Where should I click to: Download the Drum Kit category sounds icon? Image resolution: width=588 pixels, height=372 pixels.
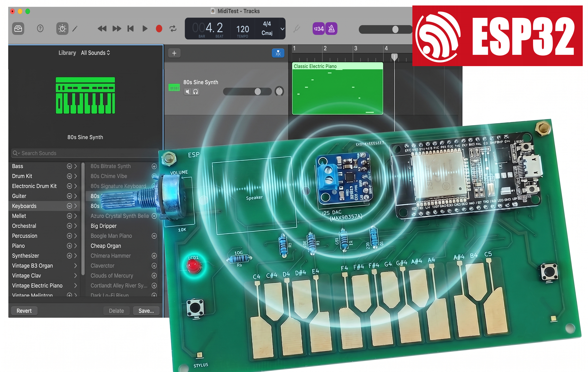(69, 176)
